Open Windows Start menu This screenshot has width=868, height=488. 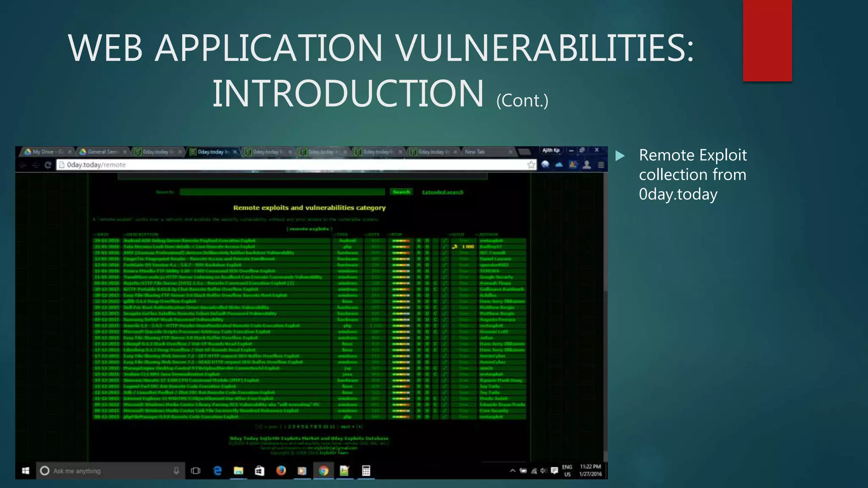25,471
